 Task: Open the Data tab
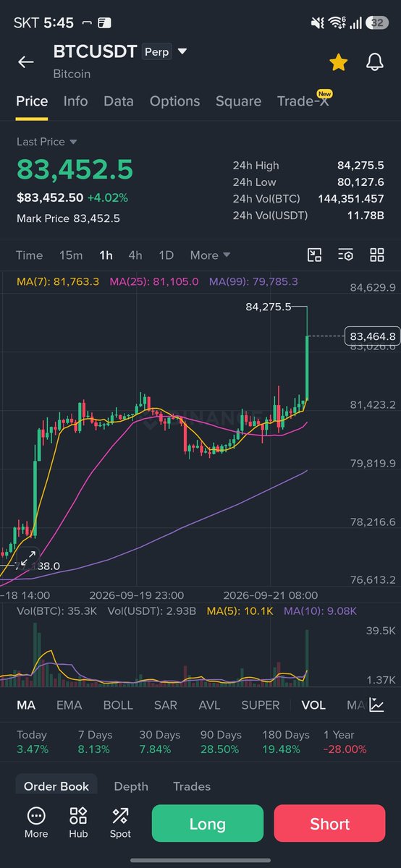tap(119, 101)
